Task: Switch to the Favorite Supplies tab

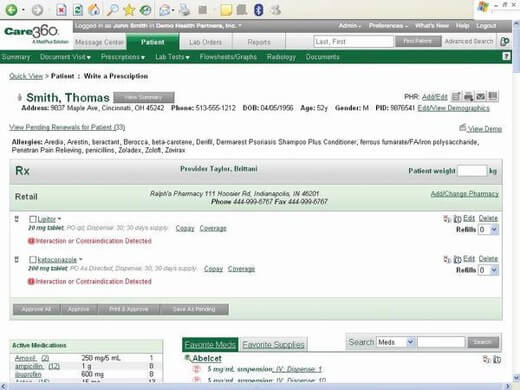Action: (x=273, y=345)
